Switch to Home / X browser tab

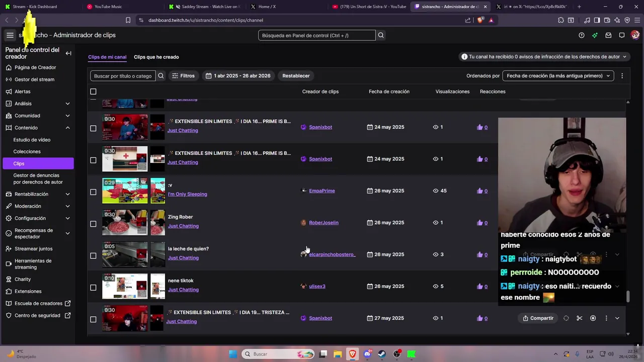pyautogui.click(x=267, y=7)
